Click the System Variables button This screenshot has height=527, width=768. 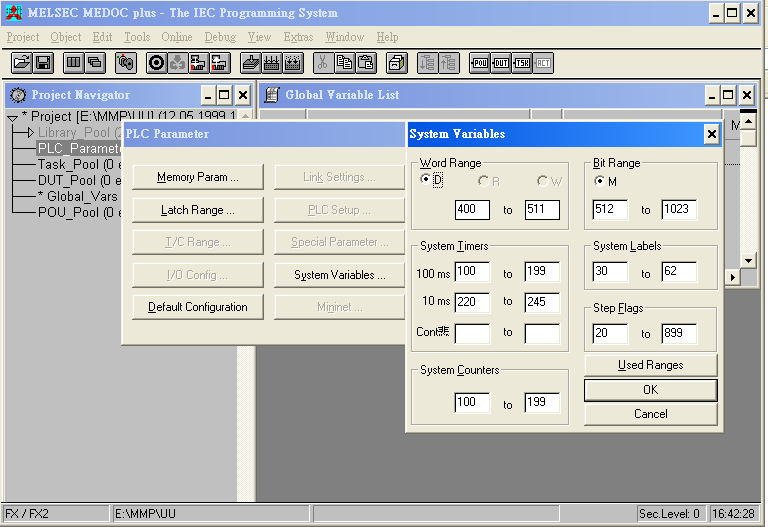[339, 275]
